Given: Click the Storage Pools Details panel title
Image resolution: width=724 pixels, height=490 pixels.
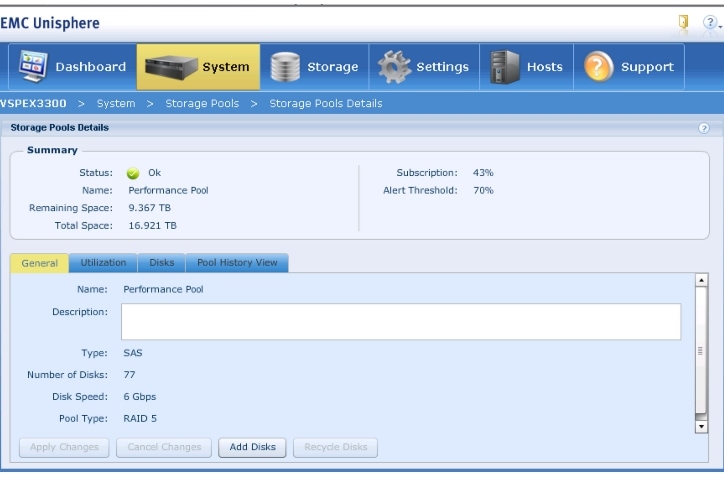Looking at the screenshot, I should click(60, 128).
